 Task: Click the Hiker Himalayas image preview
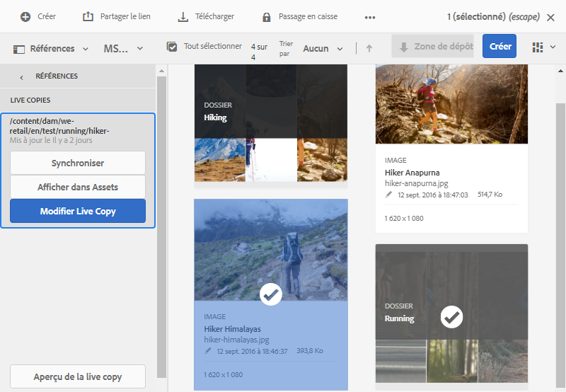(x=271, y=250)
